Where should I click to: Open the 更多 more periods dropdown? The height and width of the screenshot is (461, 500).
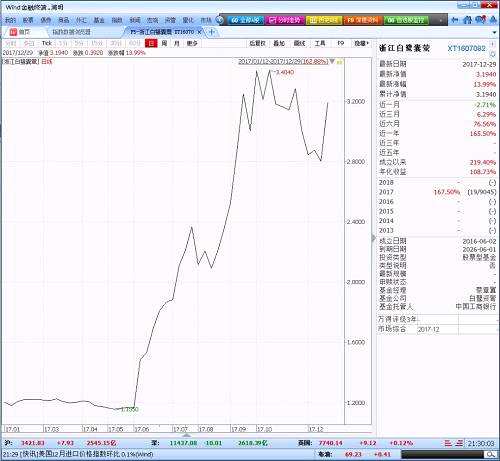tap(192, 43)
